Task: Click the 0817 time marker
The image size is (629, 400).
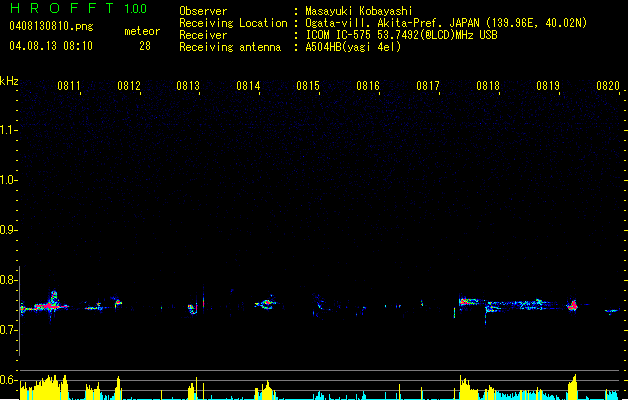Action: [428, 86]
